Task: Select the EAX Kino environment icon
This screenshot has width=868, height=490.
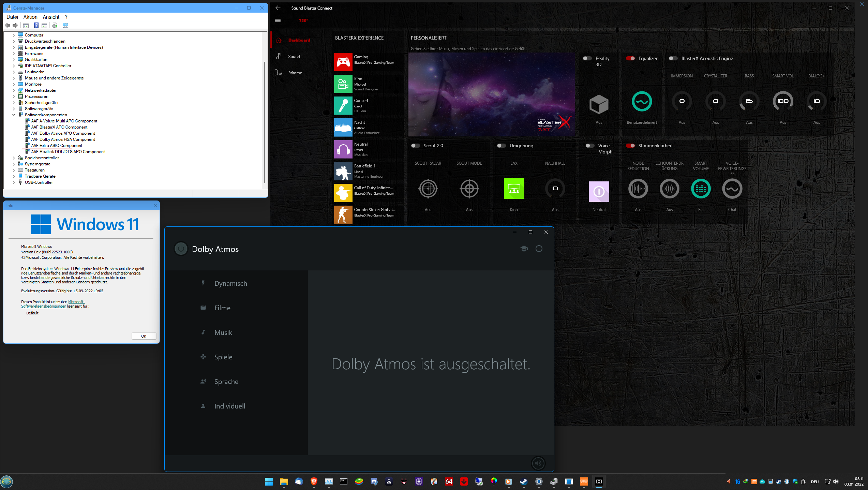Action: click(x=514, y=188)
